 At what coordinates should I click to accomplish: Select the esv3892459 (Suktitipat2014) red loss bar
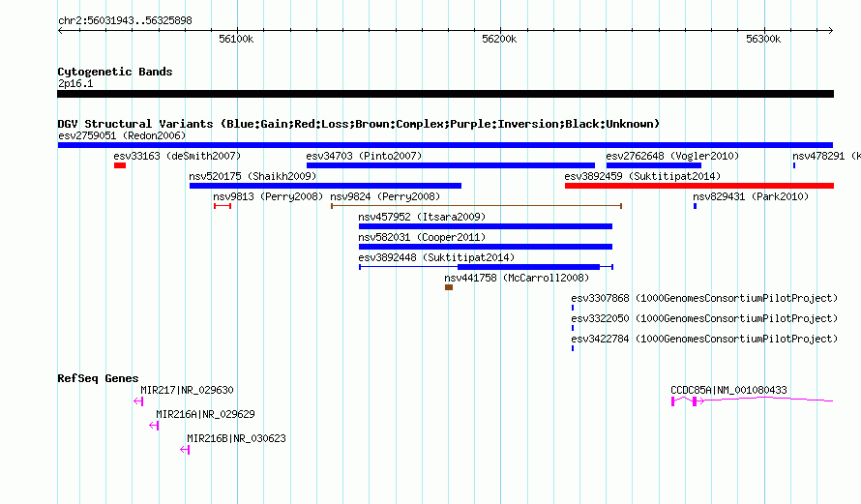[699, 186]
